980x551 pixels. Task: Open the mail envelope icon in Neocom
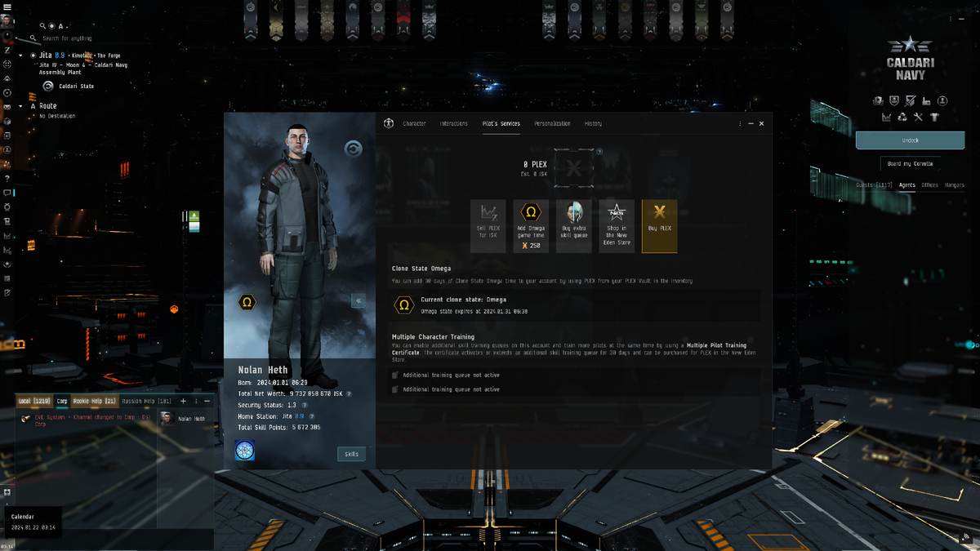(x=7, y=107)
